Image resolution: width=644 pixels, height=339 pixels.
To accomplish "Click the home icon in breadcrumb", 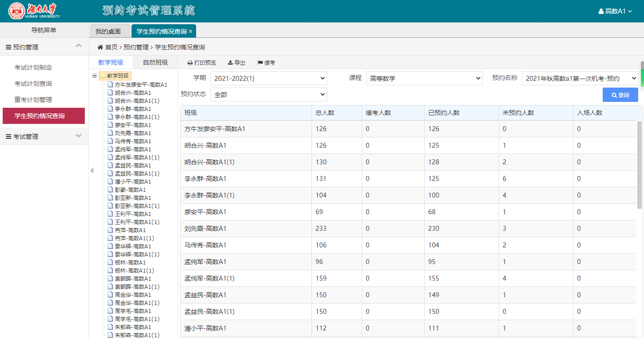I will point(101,47).
